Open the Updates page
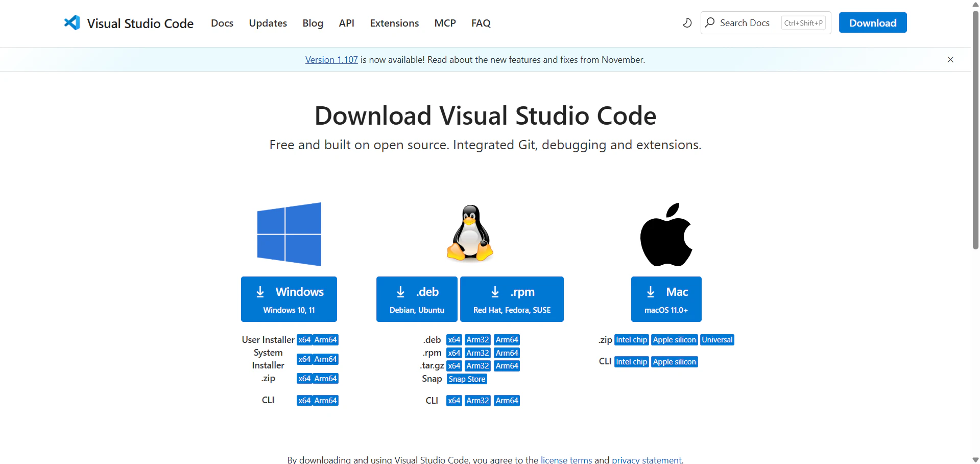980x464 pixels. pos(268,23)
